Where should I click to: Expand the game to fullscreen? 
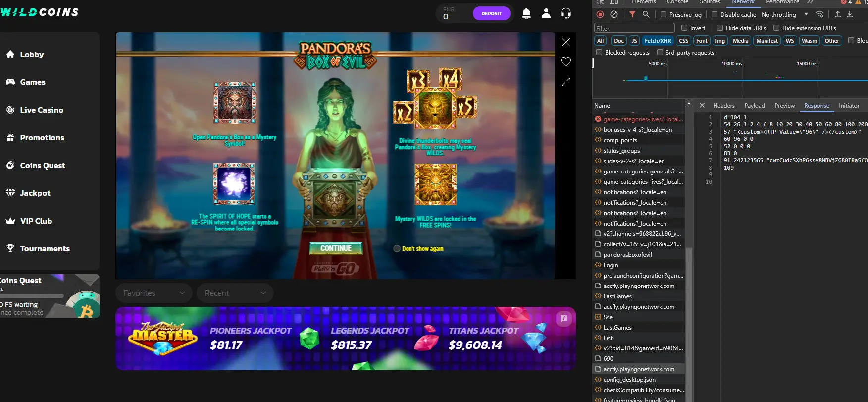pos(566,82)
